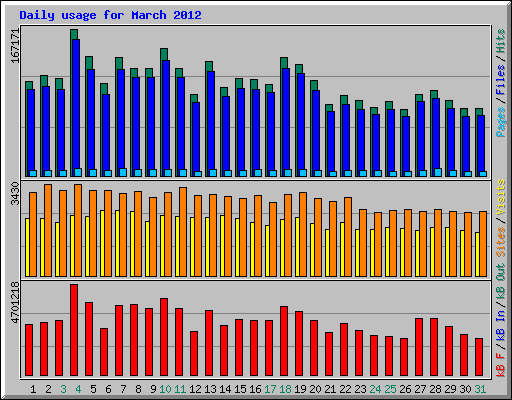Click day label 31 on the x-axis
Image resolution: width=512 pixels, height=400 pixels.
tap(480, 389)
